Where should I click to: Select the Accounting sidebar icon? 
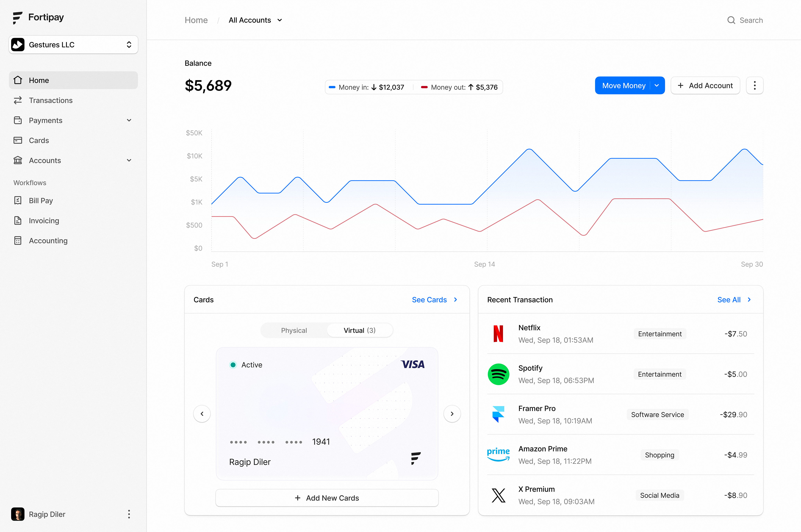tap(18, 240)
